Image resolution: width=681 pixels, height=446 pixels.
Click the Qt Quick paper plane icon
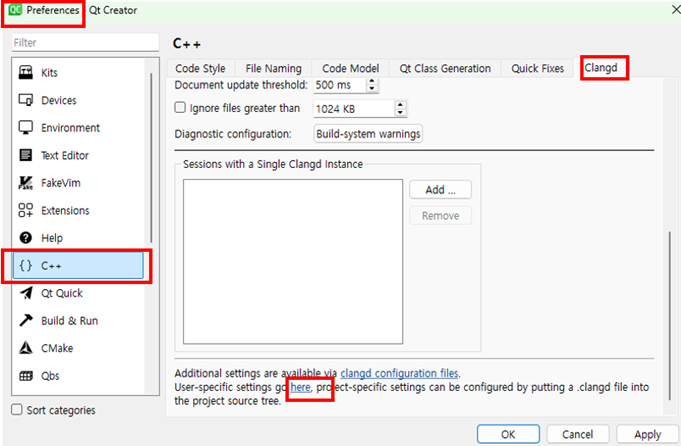(x=26, y=293)
